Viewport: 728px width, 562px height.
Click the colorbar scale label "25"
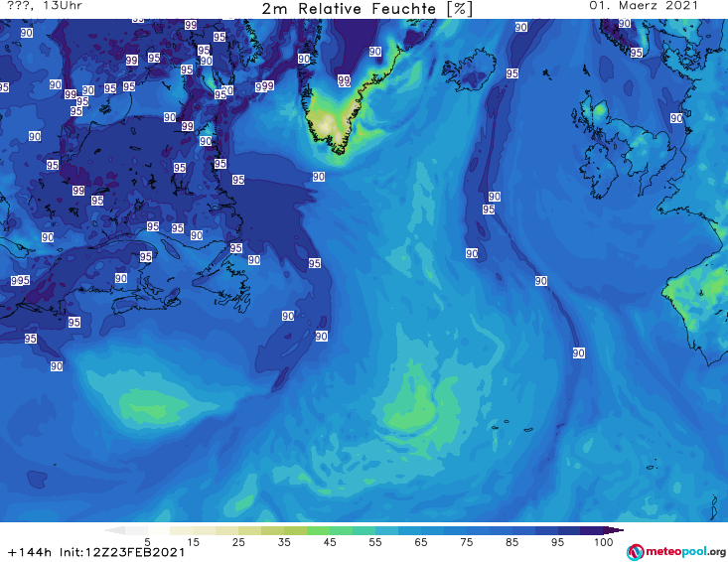point(238,542)
